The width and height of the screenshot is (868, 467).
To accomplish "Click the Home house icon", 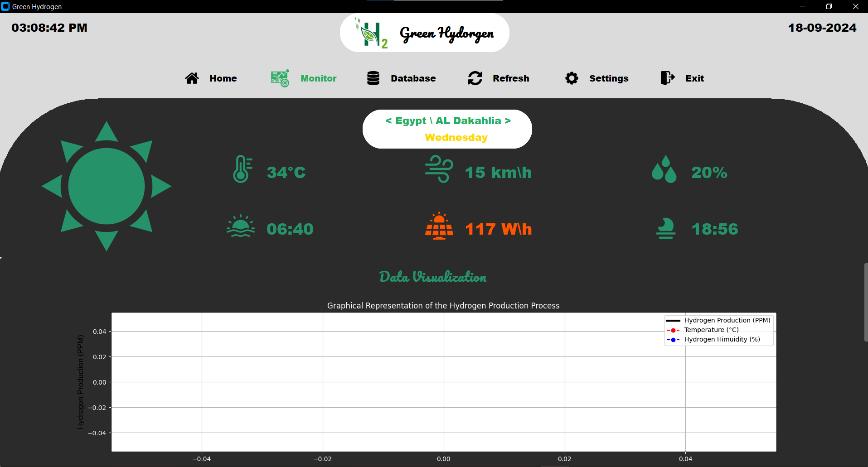I will (x=192, y=78).
